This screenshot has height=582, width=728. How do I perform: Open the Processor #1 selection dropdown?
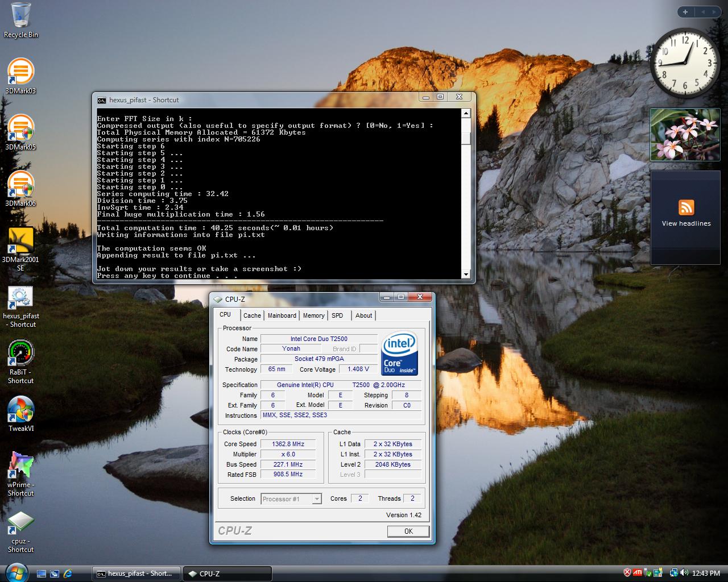tap(291, 499)
